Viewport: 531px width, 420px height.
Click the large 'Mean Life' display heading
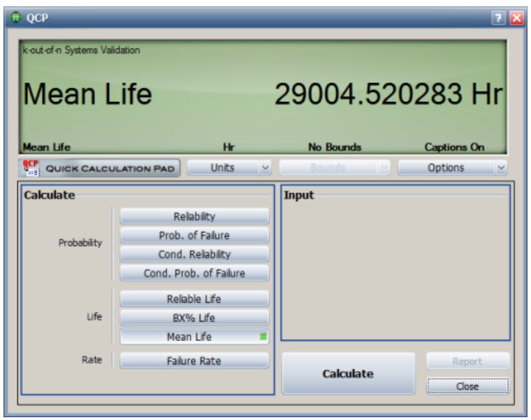click(87, 94)
